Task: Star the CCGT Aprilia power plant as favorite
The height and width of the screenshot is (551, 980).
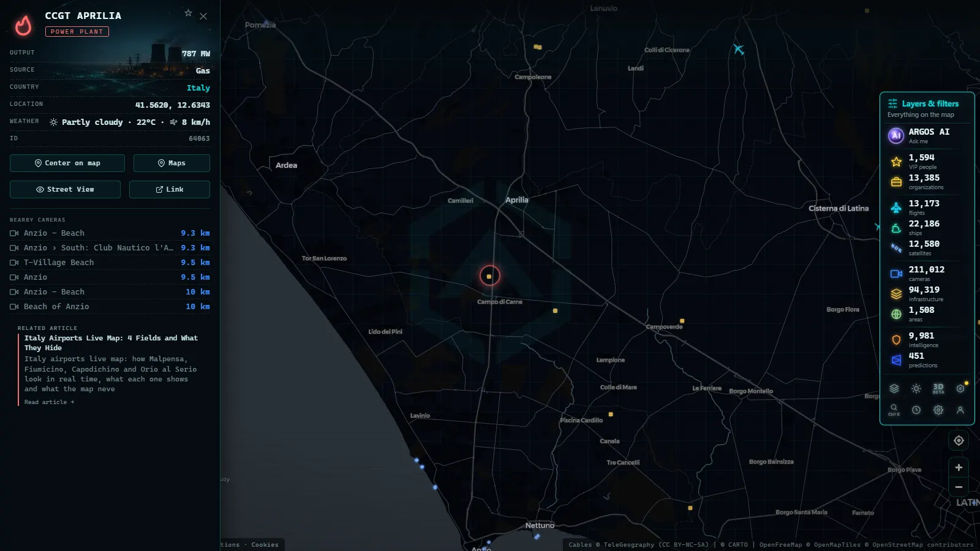Action: pyautogui.click(x=189, y=13)
